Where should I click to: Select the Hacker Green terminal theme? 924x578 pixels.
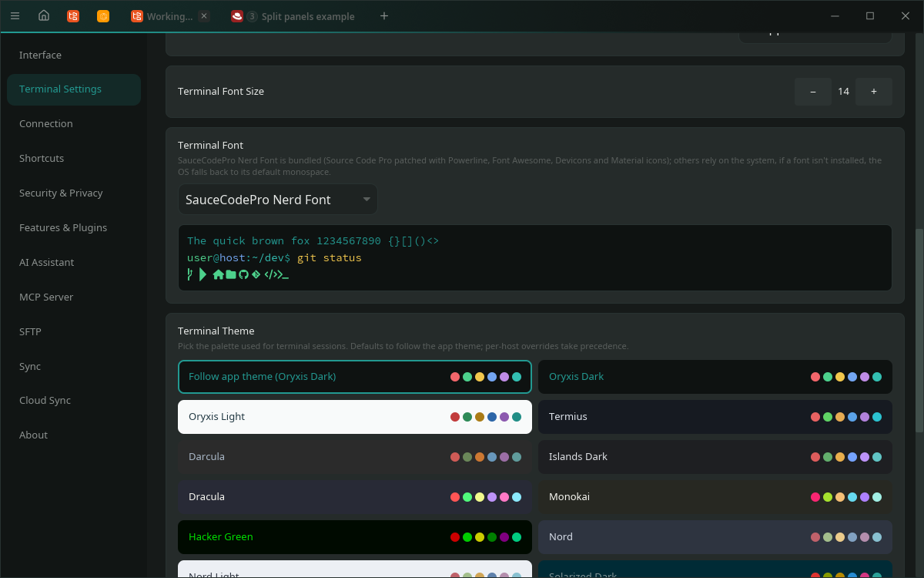pos(355,537)
